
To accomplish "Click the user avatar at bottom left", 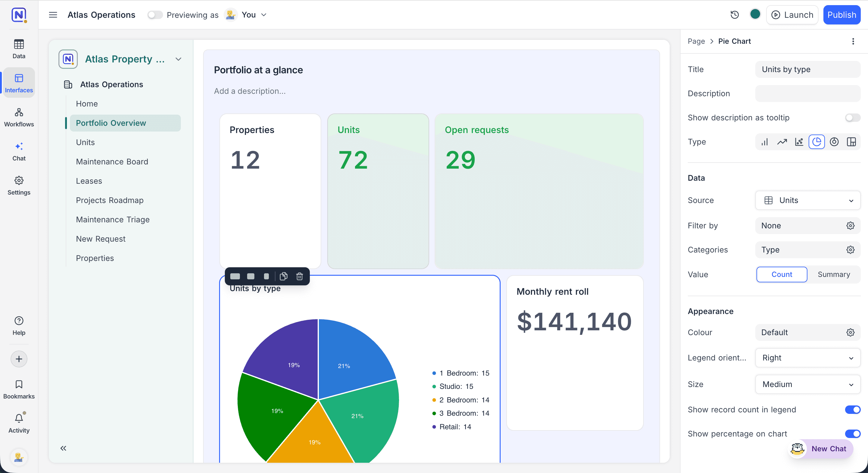I will click(19, 457).
